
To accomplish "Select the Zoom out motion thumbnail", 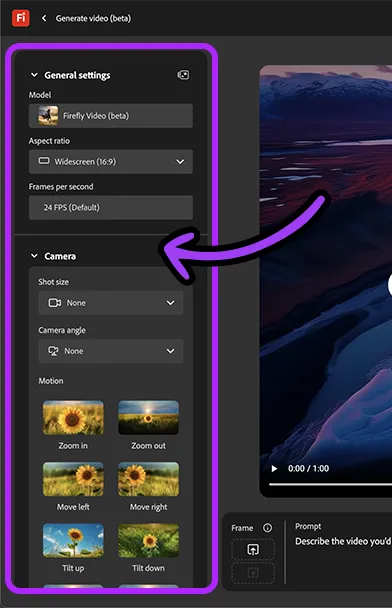I will pos(149,418).
